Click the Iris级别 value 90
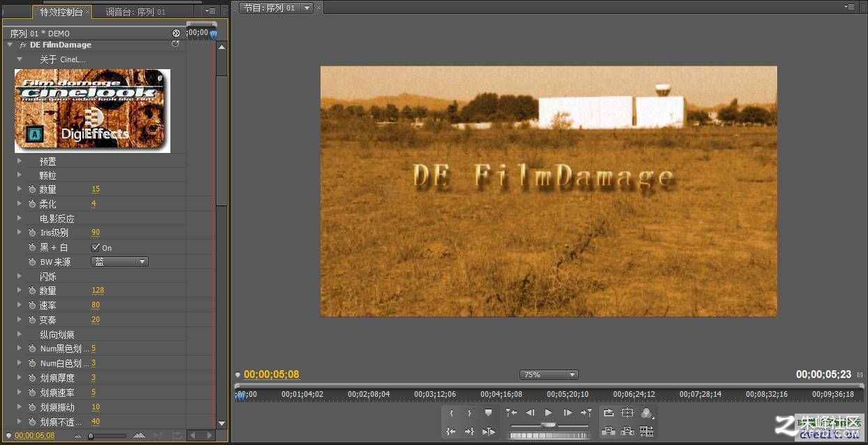Screen dimensions: 868x445 (x=96, y=233)
